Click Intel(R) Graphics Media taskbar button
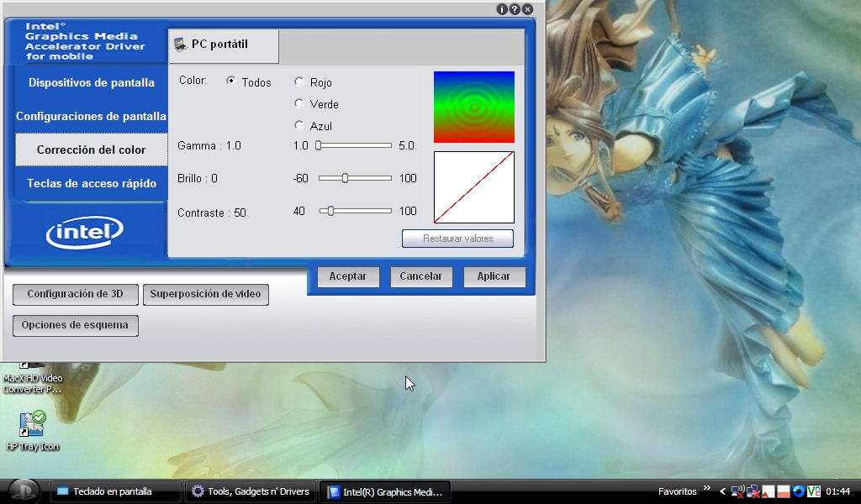The width and height of the screenshot is (861, 504). [385, 491]
